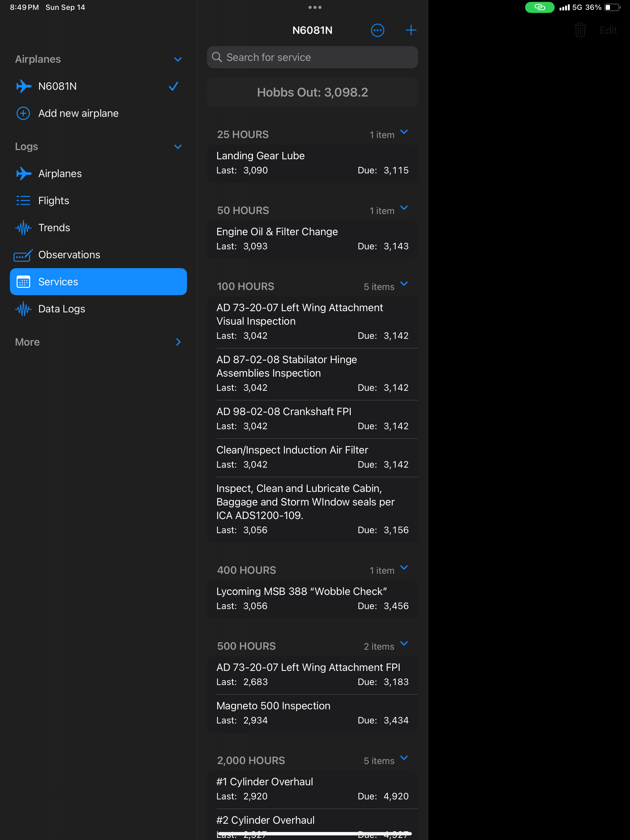Select the Services menu item
The image size is (630, 840).
tap(98, 282)
